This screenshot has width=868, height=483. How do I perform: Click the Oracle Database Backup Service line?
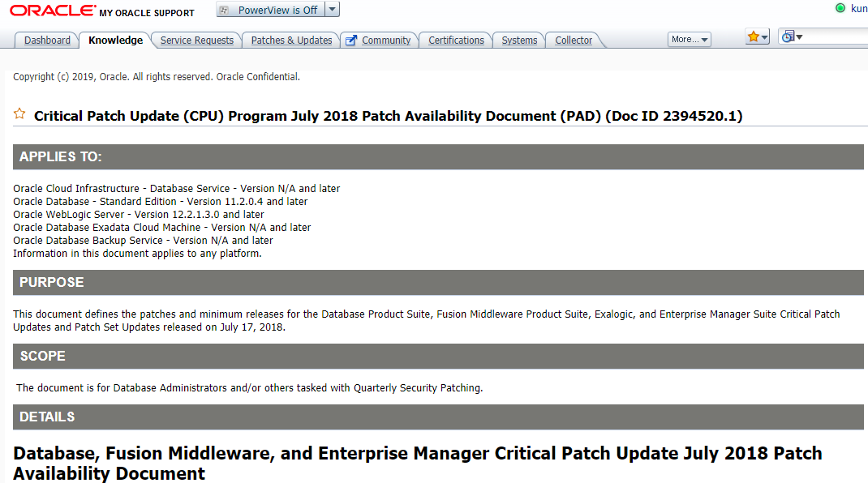(x=143, y=241)
